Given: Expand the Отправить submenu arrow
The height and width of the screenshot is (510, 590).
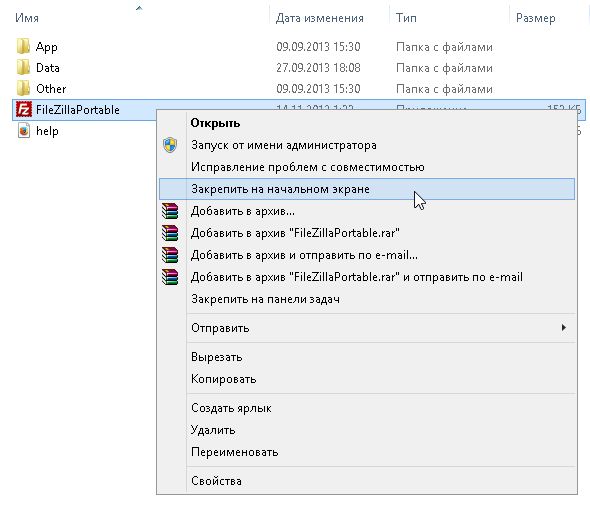Looking at the screenshot, I should (x=563, y=327).
